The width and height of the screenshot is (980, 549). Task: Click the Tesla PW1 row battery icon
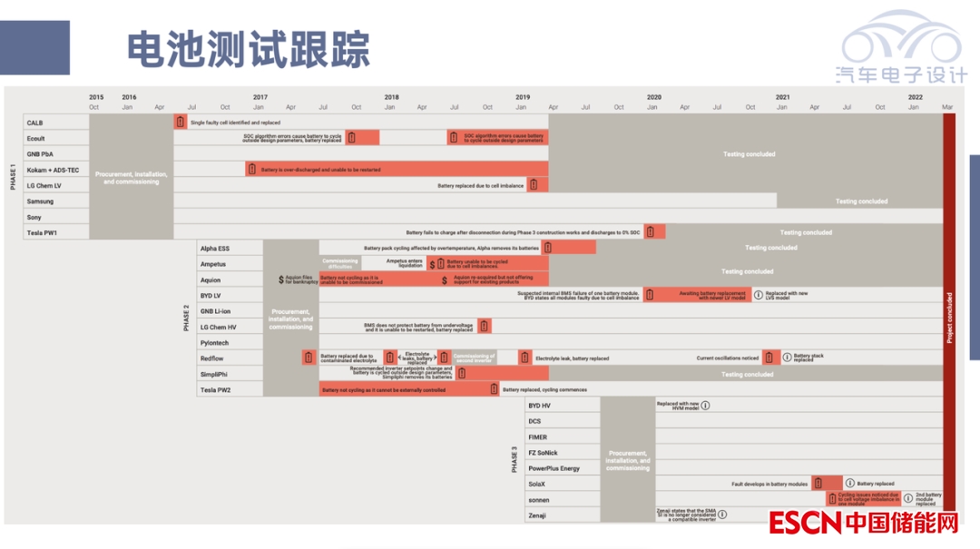(x=650, y=232)
